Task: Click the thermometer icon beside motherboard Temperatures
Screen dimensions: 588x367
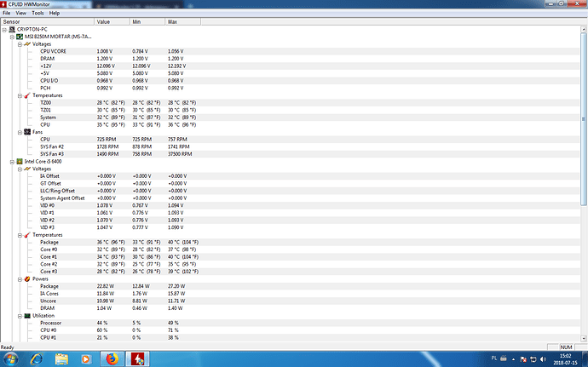Action: tap(27, 95)
